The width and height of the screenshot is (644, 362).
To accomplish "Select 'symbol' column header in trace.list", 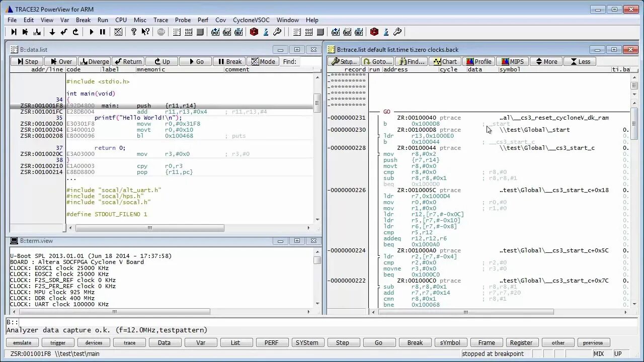I will tap(509, 69).
